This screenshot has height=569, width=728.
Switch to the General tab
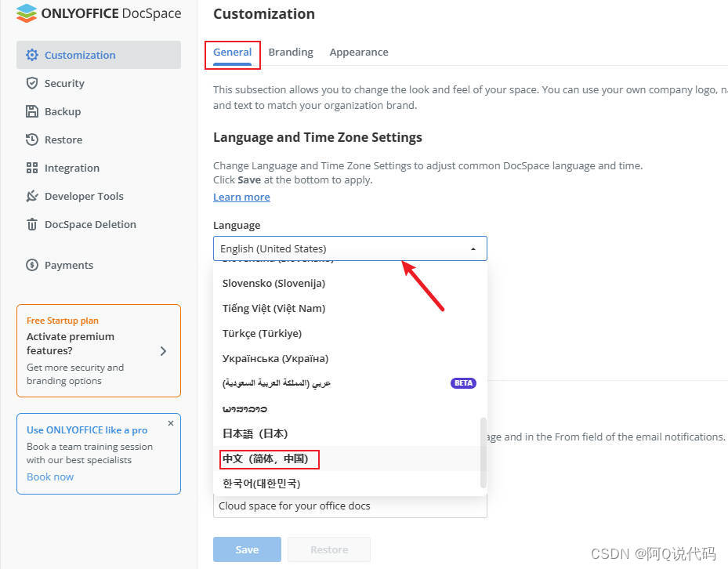click(232, 52)
